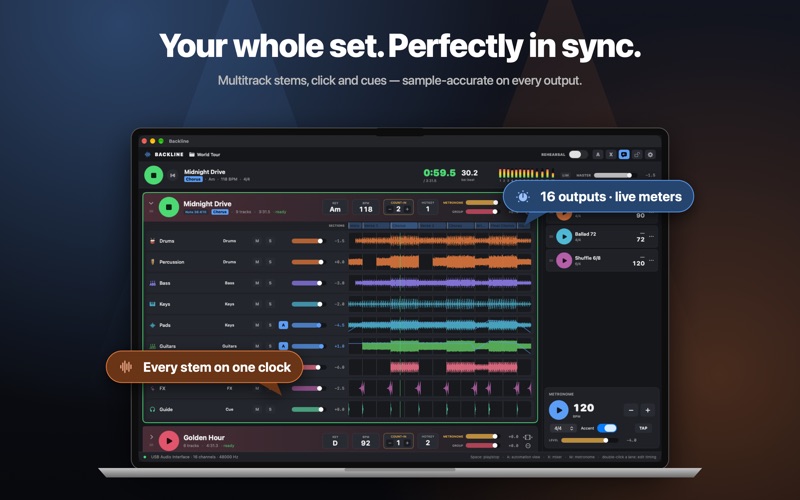Image resolution: width=800 pixels, height=500 pixels.
Task: Play the Golden Hour song
Action: point(169,441)
